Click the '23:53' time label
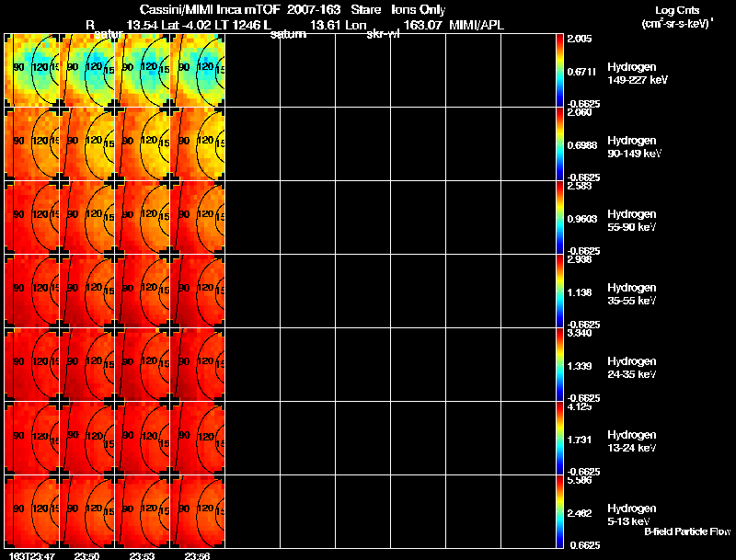The height and width of the screenshot is (560, 736). click(143, 555)
